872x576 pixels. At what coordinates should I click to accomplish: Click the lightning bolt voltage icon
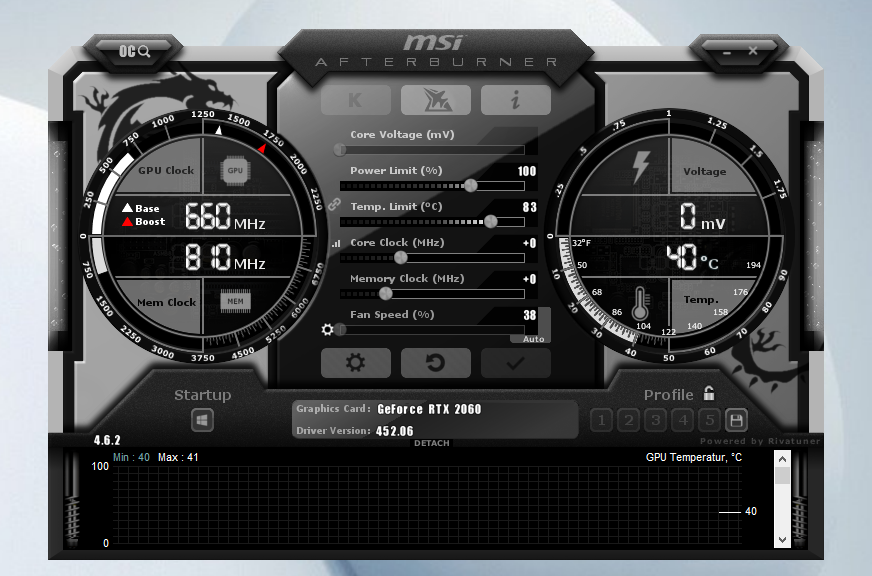pos(641,167)
